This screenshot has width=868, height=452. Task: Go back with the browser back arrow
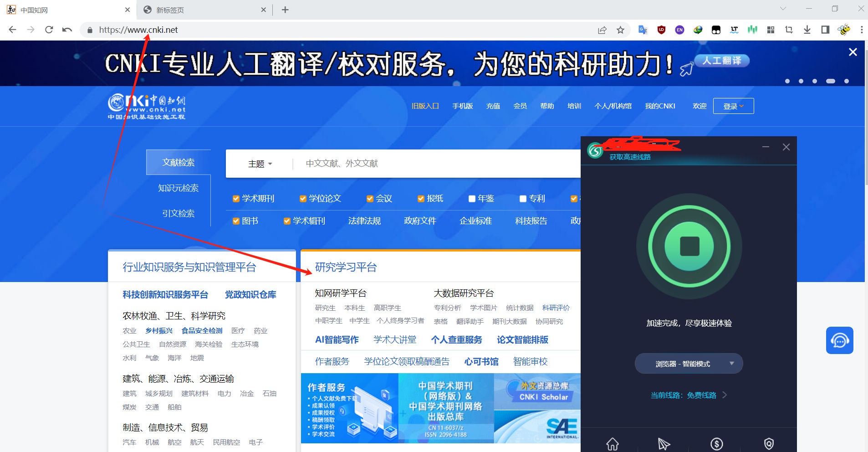[12, 30]
